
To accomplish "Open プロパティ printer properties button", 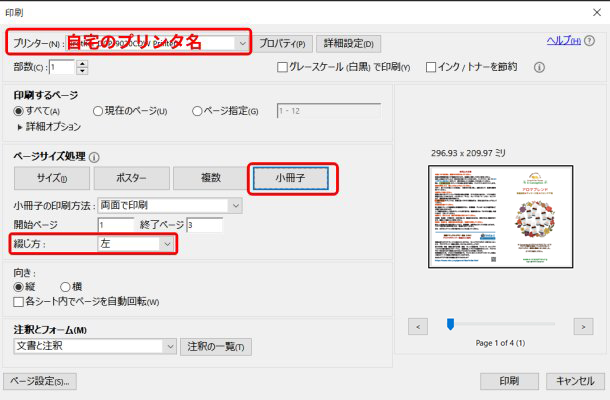I will pos(283,44).
